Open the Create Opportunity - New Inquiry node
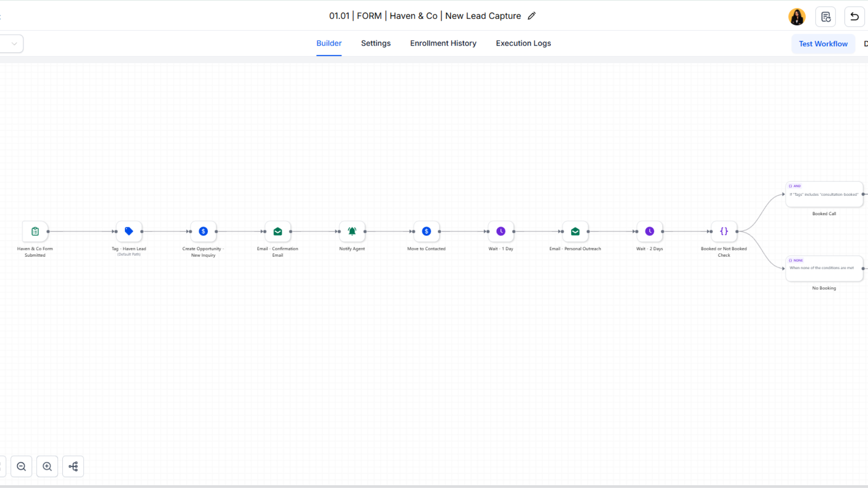Image resolution: width=868 pixels, height=488 pixels. (x=203, y=231)
